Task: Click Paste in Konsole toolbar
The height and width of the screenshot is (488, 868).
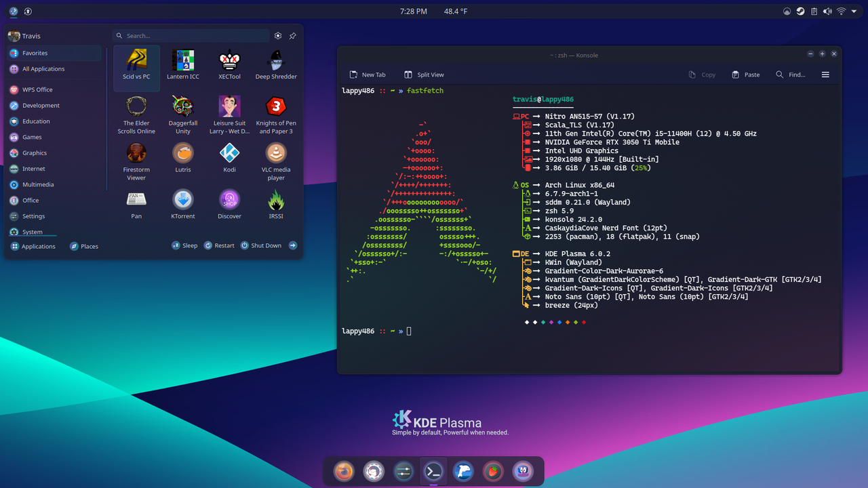Action: [745, 75]
